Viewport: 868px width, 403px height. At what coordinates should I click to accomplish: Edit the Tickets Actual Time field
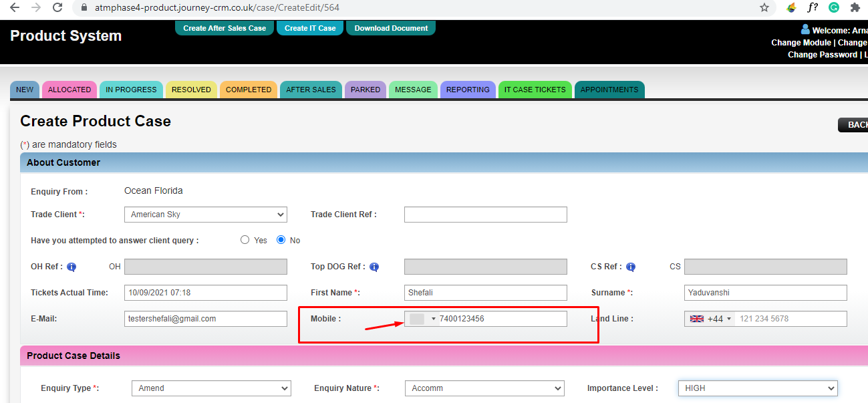click(x=206, y=293)
